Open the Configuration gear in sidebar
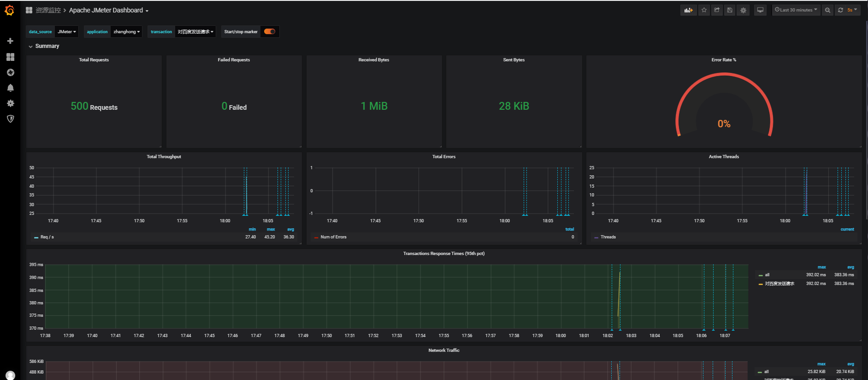This screenshot has height=380, width=868. coord(10,103)
